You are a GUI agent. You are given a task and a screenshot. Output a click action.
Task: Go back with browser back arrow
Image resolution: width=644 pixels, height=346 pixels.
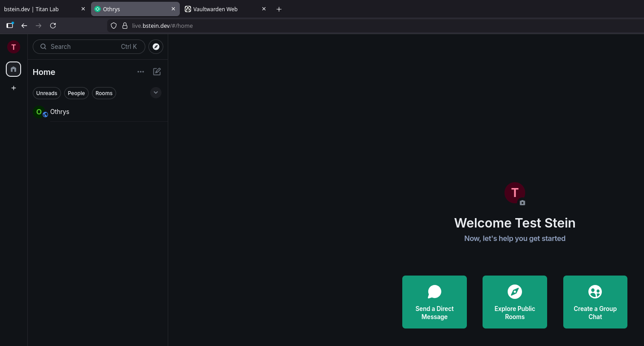(x=24, y=26)
